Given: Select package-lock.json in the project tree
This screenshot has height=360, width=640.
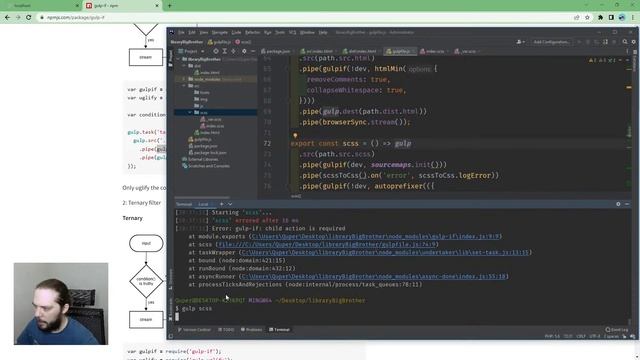Looking at the screenshot, I should [207, 153].
